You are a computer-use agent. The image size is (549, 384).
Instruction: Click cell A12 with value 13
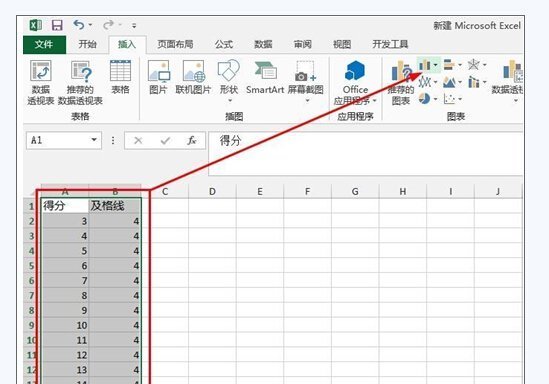[x=65, y=370]
